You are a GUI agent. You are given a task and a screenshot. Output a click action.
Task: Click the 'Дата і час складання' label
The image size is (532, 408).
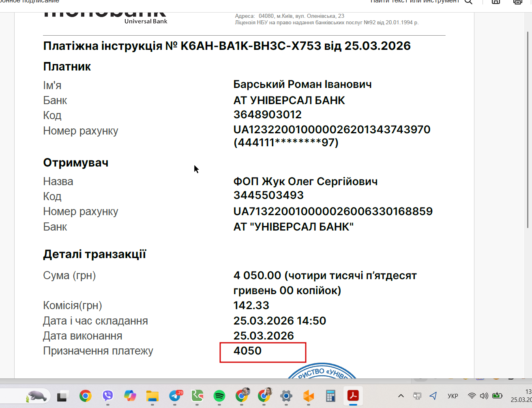pyautogui.click(x=95, y=321)
